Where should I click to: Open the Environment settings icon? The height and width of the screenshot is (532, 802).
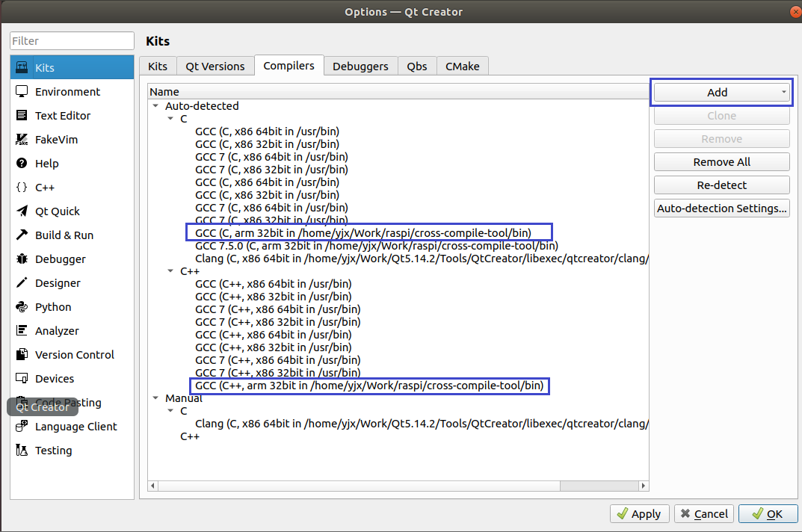click(22, 92)
